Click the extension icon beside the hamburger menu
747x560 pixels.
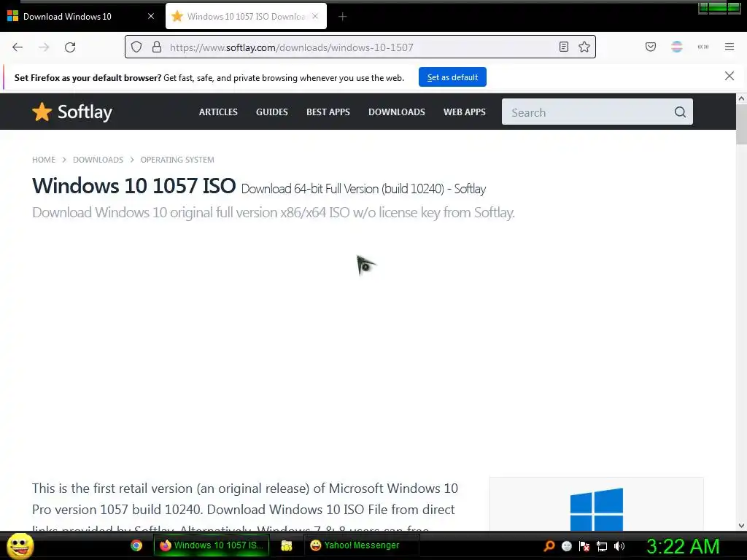click(703, 47)
